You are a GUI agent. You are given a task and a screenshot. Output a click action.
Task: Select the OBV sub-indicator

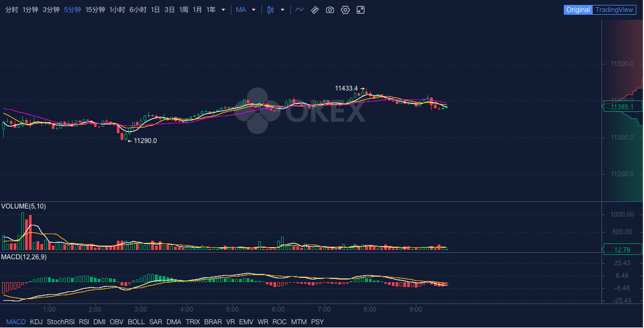pos(117,322)
